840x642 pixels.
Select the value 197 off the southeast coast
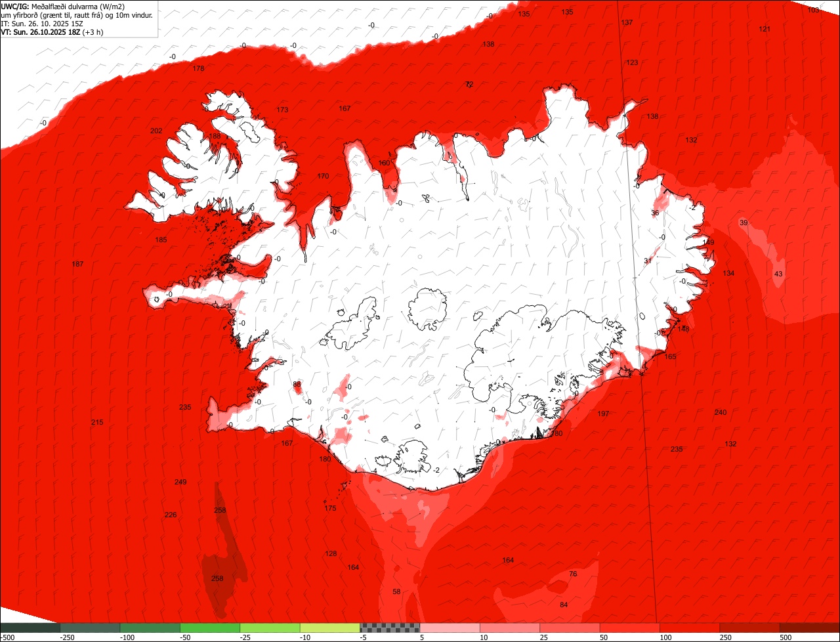point(604,414)
